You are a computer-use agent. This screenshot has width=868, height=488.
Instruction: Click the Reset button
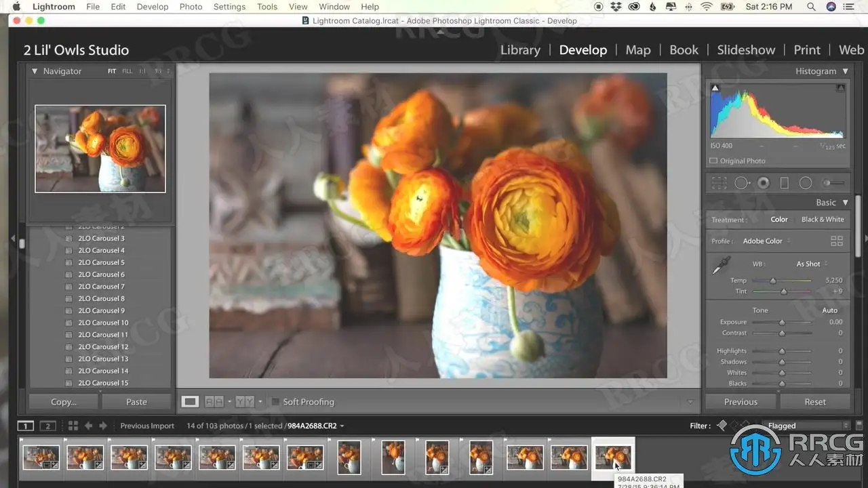[x=815, y=402]
